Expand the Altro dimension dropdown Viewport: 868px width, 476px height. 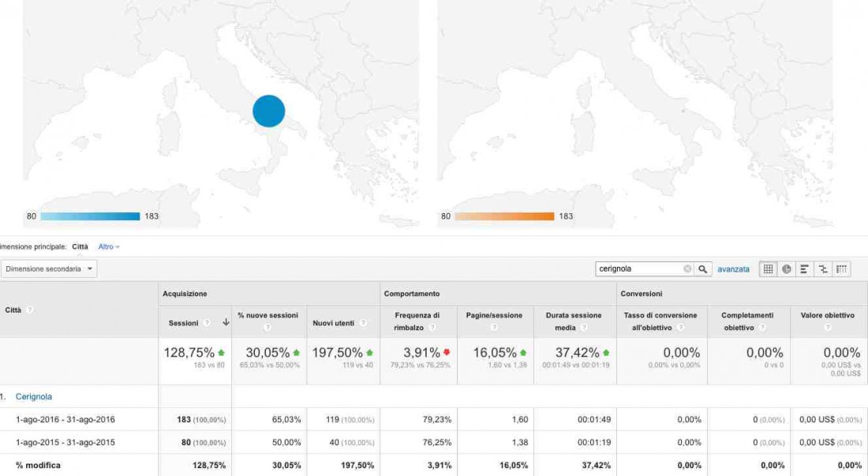[109, 247]
